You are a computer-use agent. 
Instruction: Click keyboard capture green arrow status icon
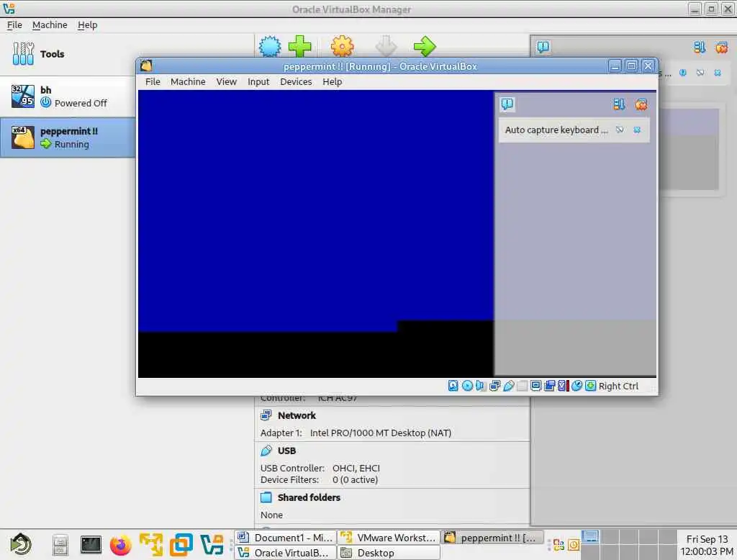click(x=590, y=386)
